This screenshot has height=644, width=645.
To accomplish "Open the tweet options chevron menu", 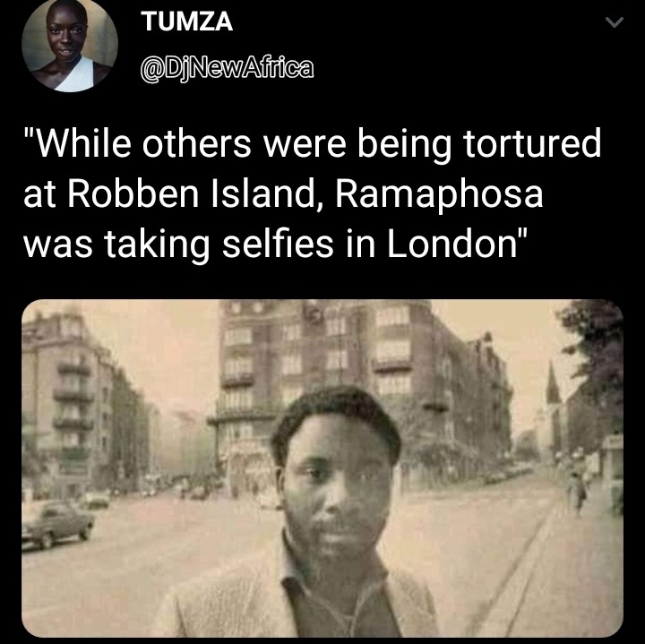I will click(615, 22).
